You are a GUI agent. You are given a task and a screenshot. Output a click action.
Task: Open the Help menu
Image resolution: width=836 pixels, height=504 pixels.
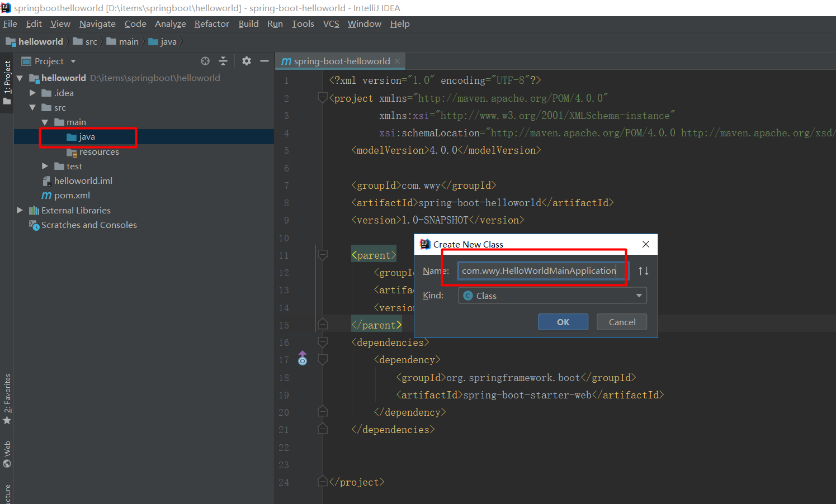point(400,23)
